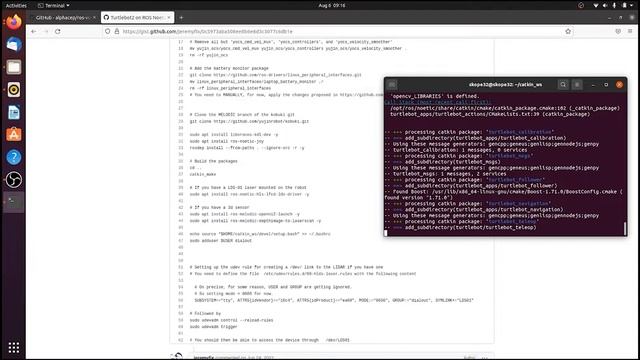
Task: Go back in Firefox
Action: (x=33, y=31)
